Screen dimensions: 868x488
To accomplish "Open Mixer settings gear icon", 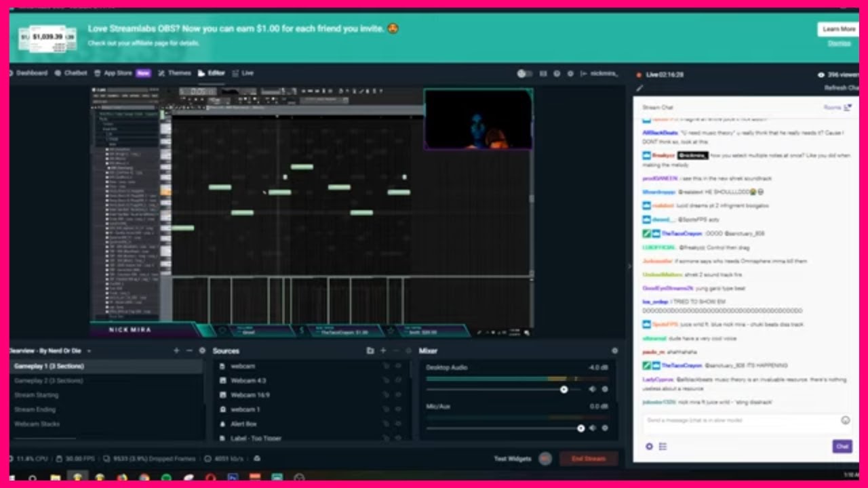I will point(614,350).
